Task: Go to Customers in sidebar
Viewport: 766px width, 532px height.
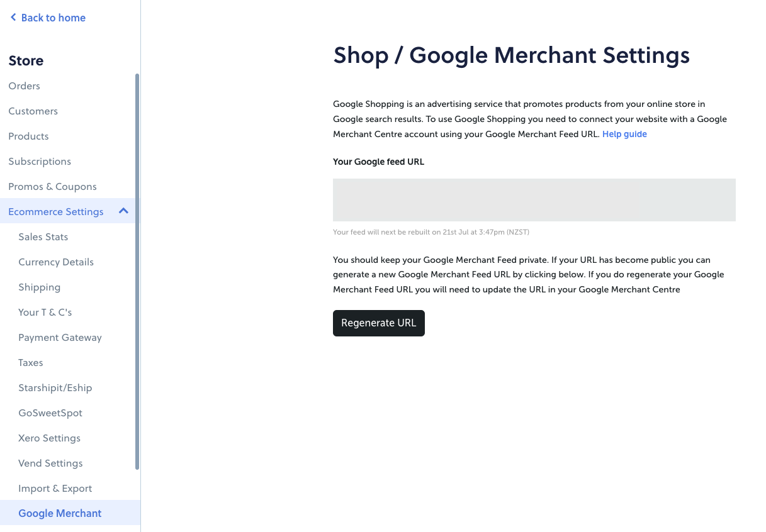Action: (33, 111)
